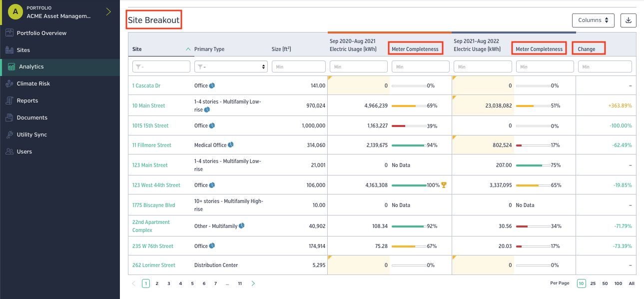644x299 pixels.
Task: Click the +363.89% change value
Action: tap(620, 105)
